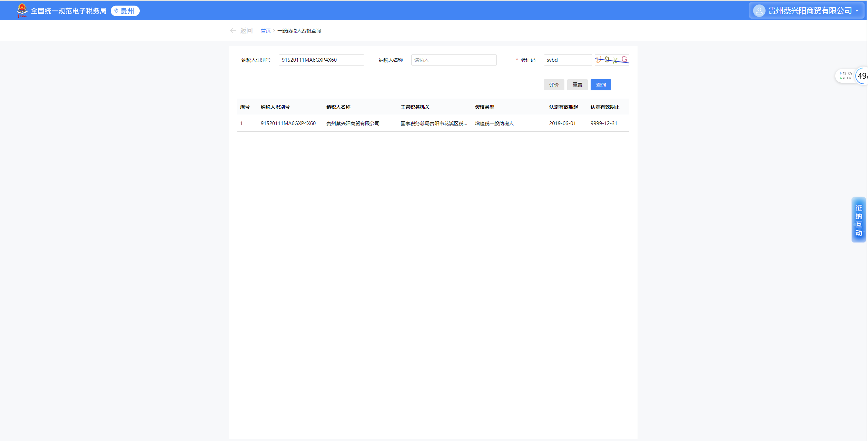Refresh the captcha verification image
This screenshot has height=441, width=868.
point(612,60)
